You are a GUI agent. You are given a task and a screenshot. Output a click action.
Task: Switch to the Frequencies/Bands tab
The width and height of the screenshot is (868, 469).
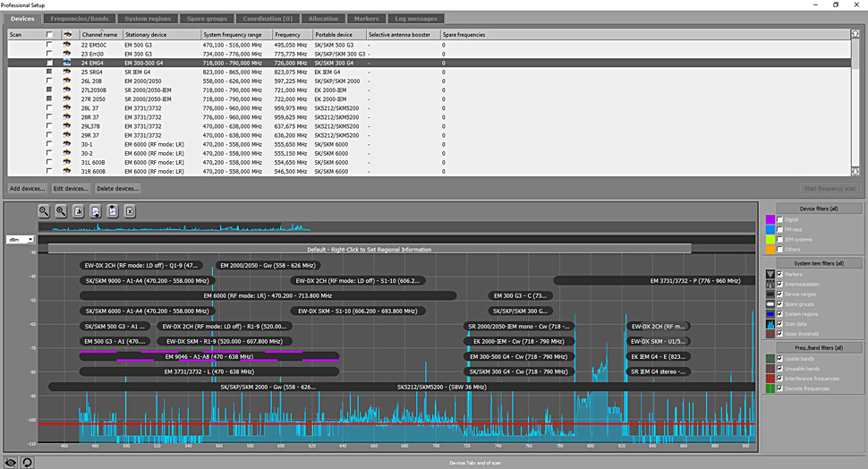tap(80, 19)
